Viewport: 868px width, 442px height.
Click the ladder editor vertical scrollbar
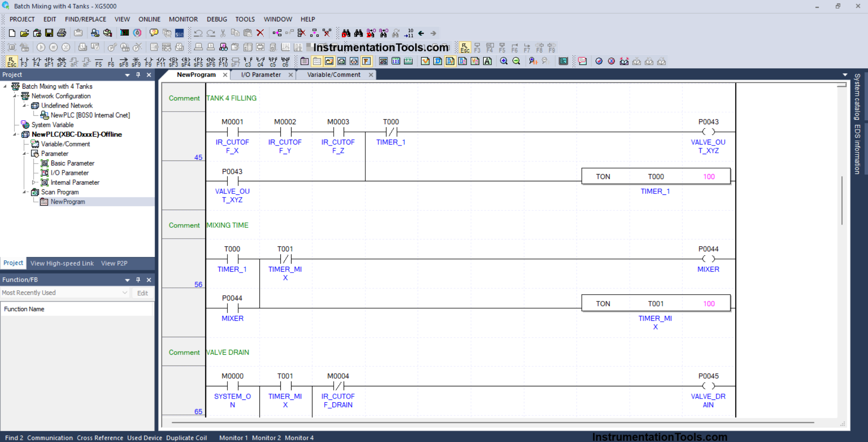tap(841, 201)
